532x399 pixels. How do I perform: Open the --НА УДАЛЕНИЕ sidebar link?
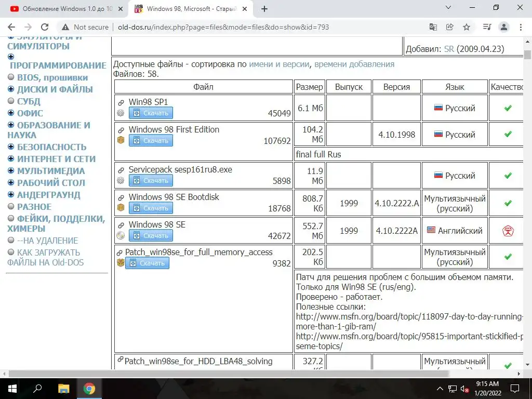point(47,241)
